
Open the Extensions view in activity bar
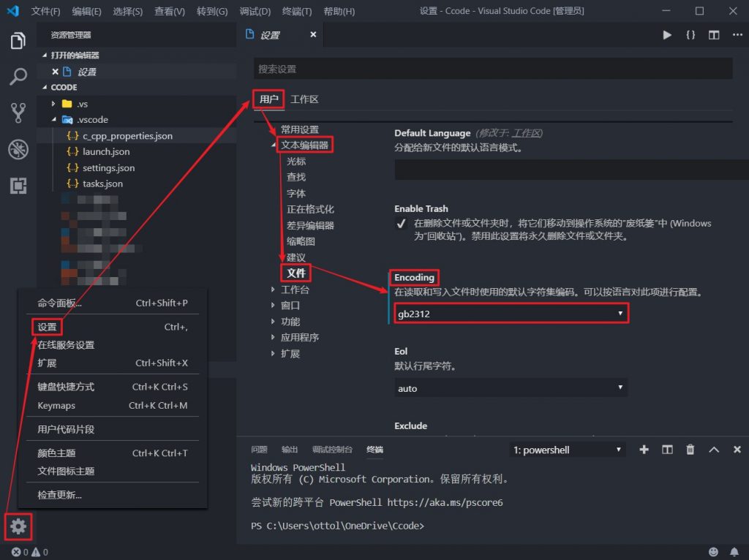click(18, 186)
